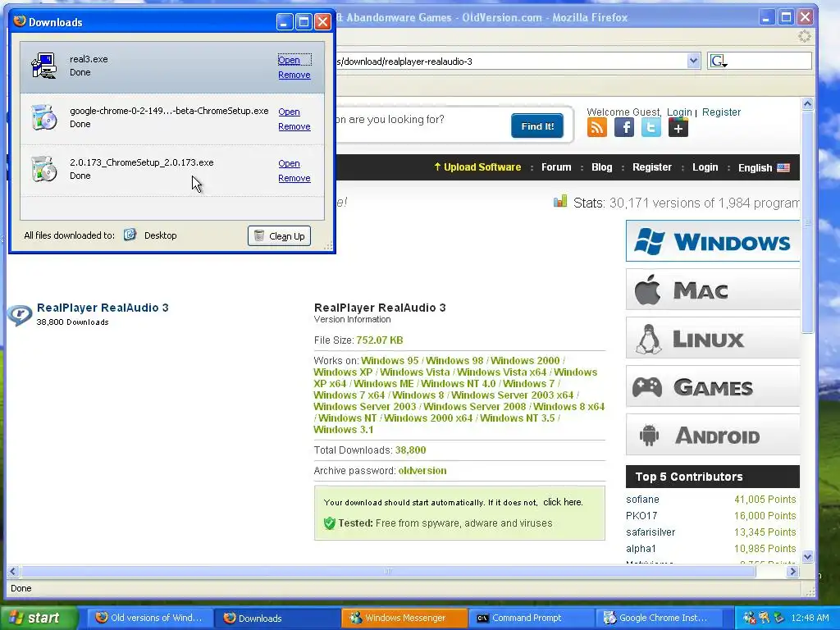Open the Forum menu item
Image resolution: width=840 pixels, height=630 pixels.
(556, 167)
